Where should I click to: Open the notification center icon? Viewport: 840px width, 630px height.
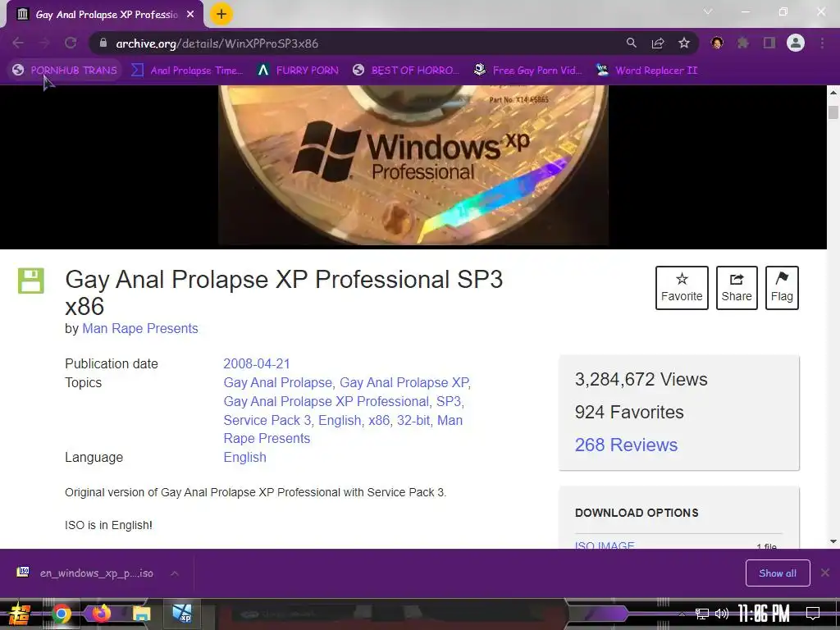[813, 614]
